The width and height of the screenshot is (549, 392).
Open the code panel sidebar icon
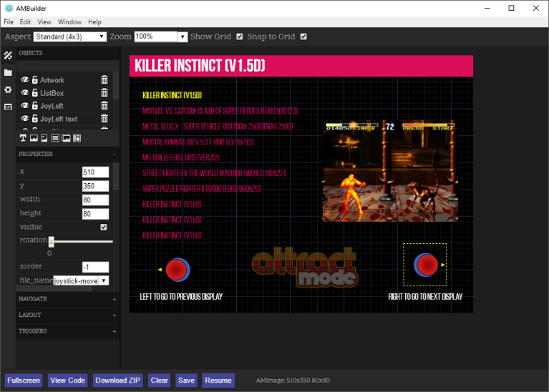(8, 107)
